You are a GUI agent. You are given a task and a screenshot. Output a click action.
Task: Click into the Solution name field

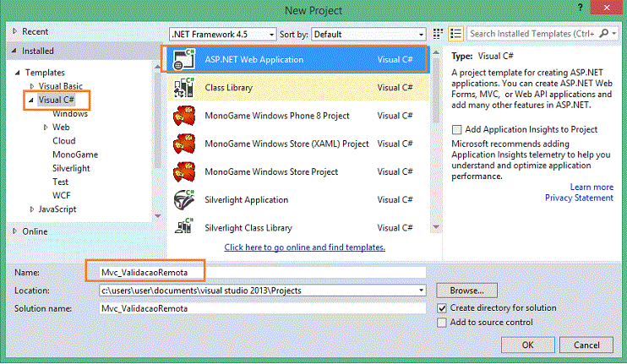(x=262, y=308)
